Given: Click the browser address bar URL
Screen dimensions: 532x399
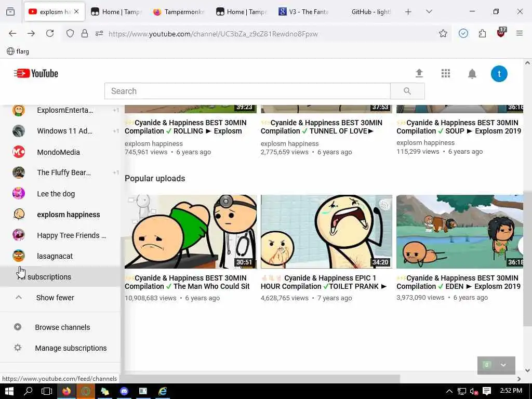Looking at the screenshot, I should [213, 34].
